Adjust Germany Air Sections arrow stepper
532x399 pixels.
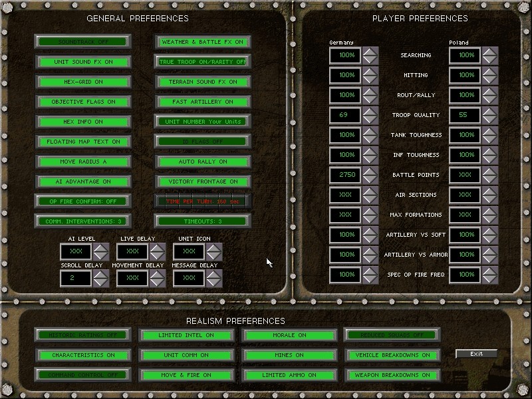(x=370, y=195)
